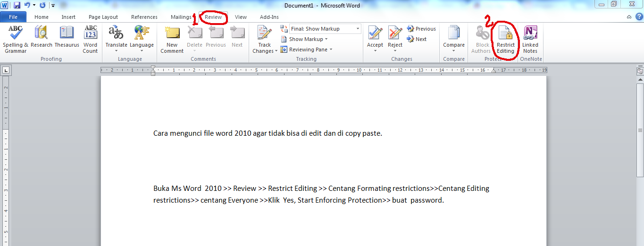
Task: Show Word Count statistics
Action: click(90, 40)
